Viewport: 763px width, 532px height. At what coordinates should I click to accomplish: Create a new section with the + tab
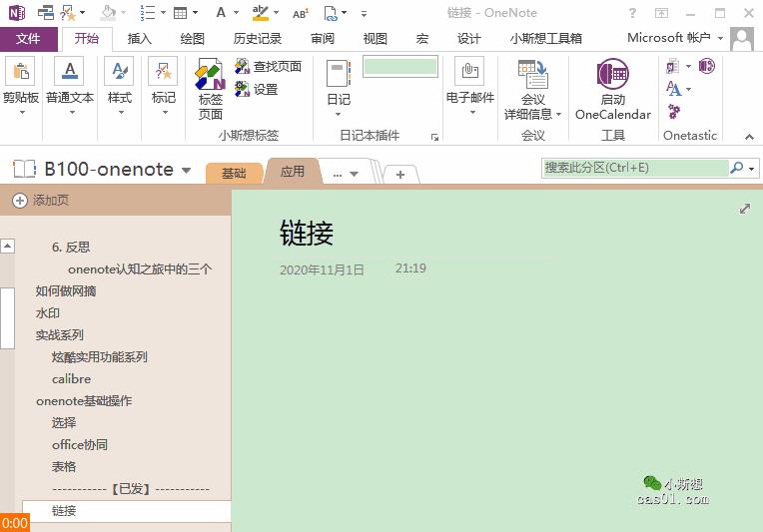pyautogui.click(x=400, y=174)
